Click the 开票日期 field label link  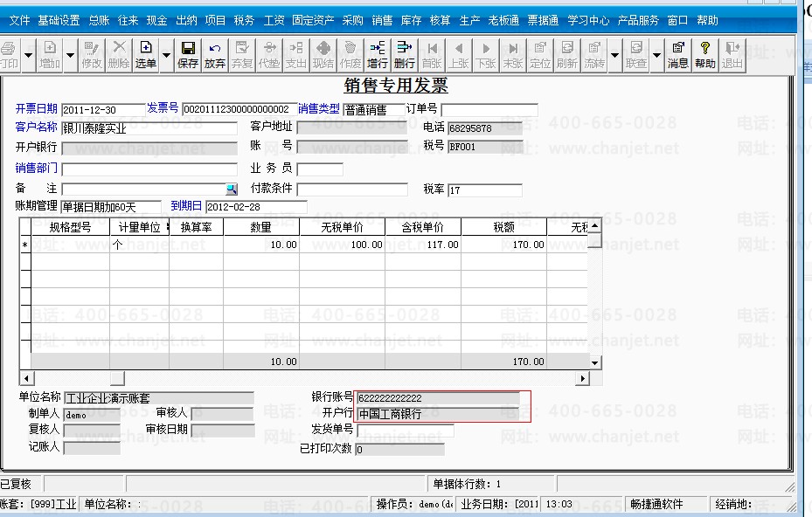pos(36,108)
